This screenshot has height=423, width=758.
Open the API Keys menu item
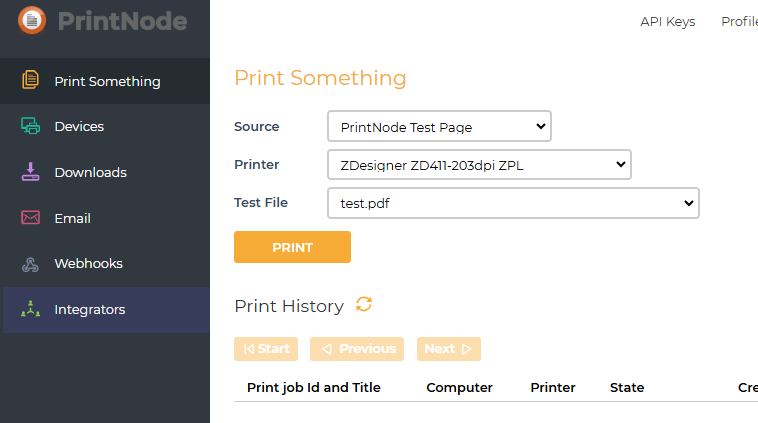(667, 22)
